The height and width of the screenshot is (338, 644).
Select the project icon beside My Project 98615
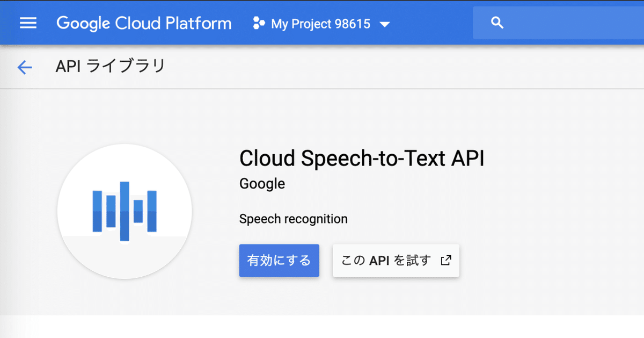point(258,23)
